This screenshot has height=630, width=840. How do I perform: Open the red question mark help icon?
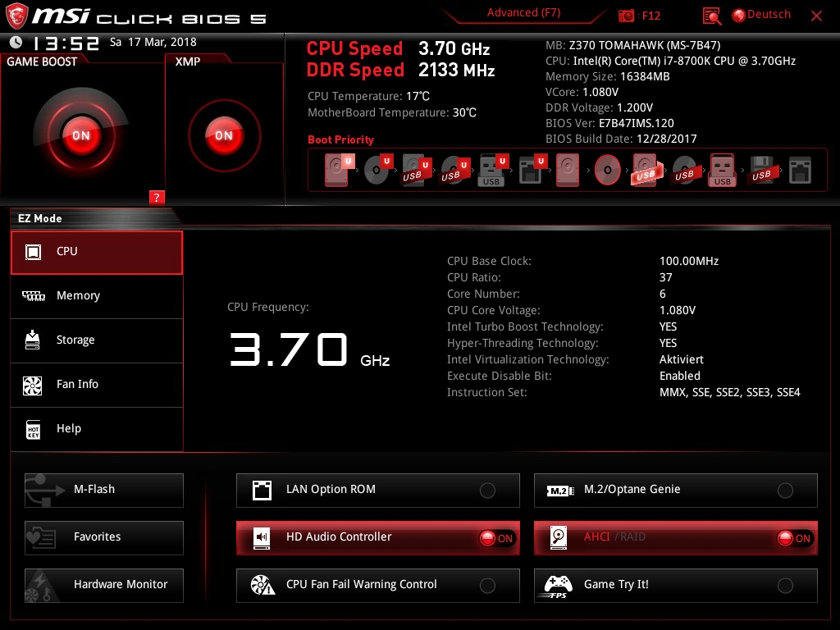tap(157, 197)
